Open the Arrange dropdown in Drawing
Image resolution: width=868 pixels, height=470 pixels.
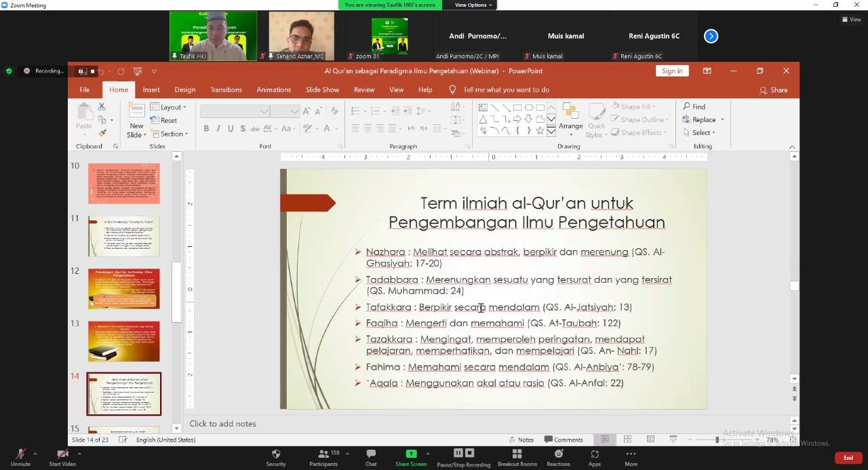pyautogui.click(x=570, y=120)
